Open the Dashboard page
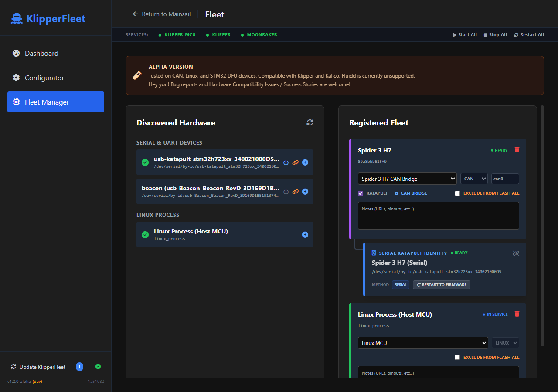 point(56,53)
